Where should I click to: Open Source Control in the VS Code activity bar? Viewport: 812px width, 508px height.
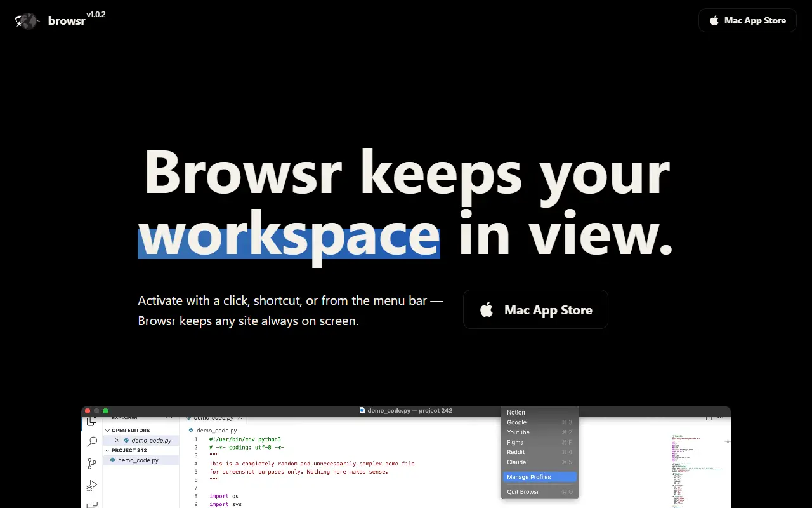(x=92, y=464)
